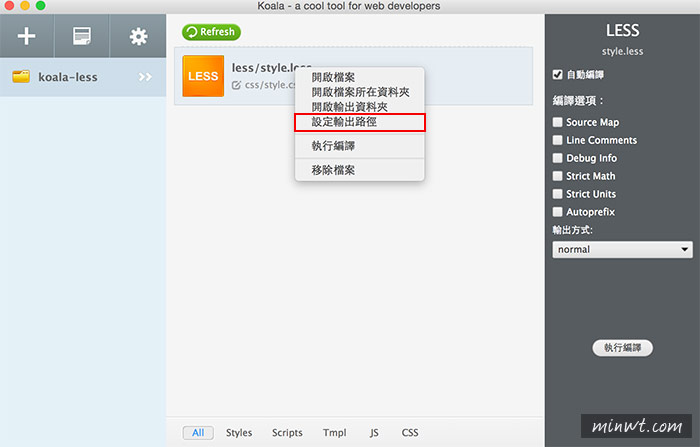
Task: Switch to the CSS filter tab
Action: coord(410,432)
